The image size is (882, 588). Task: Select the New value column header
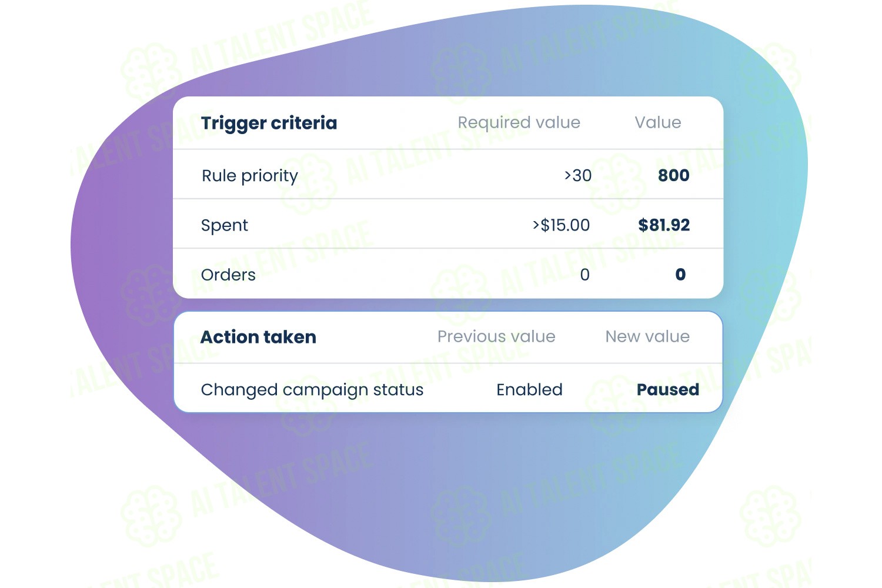click(x=647, y=336)
